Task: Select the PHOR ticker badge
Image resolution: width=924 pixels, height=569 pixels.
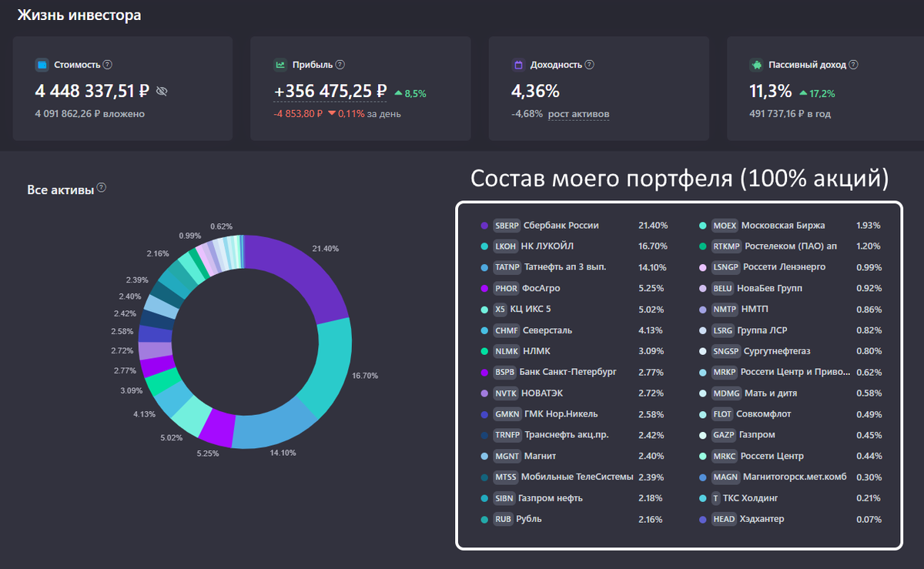Action: coord(506,288)
